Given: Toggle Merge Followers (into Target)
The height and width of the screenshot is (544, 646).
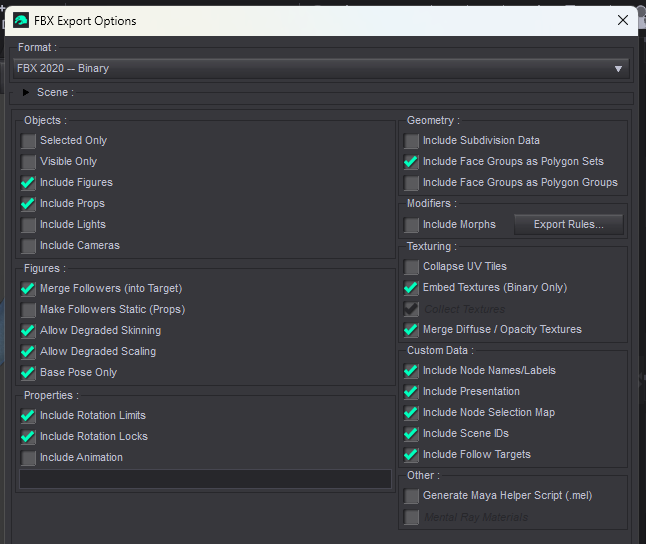Looking at the screenshot, I should (x=28, y=289).
